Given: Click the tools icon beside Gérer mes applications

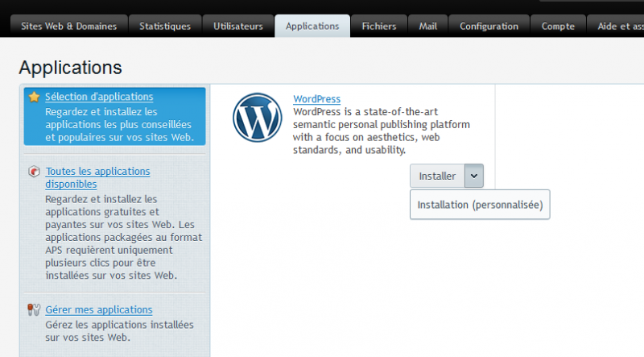Looking at the screenshot, I should [x=34, y=309].
